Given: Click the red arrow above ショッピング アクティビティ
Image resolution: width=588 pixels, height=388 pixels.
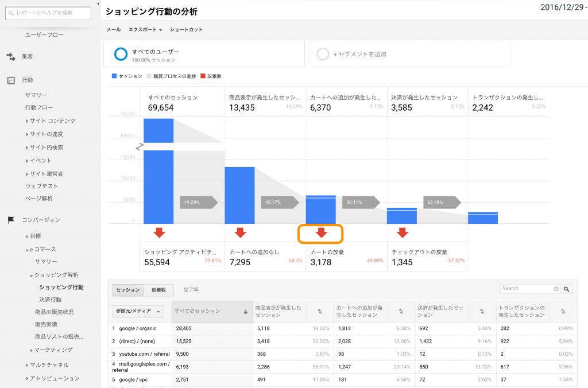Looking at the screenshot, I should [x=160, y=232].
